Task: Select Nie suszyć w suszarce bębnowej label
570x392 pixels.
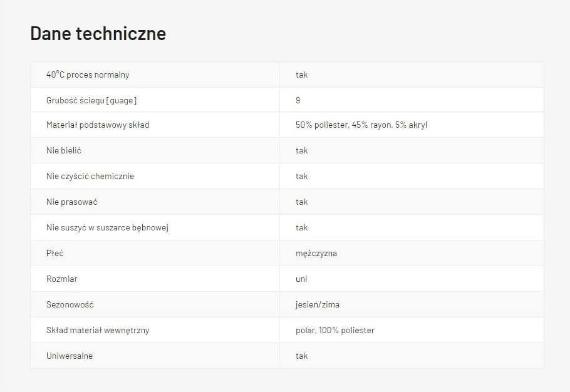Action: 107,228
